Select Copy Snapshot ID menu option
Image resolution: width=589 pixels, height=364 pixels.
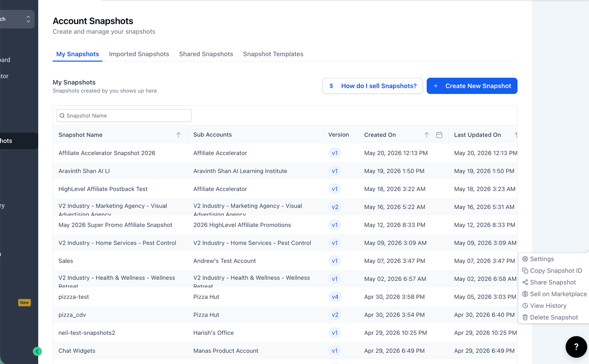pos(552,271)
